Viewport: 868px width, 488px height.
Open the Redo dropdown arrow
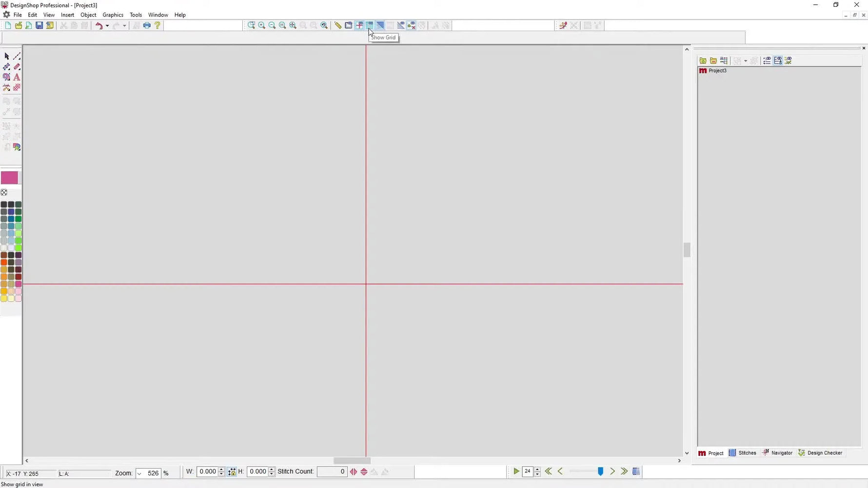pos(124,25)
